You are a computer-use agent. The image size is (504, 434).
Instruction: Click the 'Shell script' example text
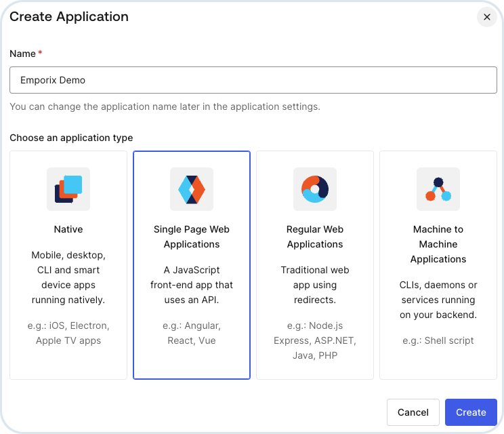(x=438, y=340)
